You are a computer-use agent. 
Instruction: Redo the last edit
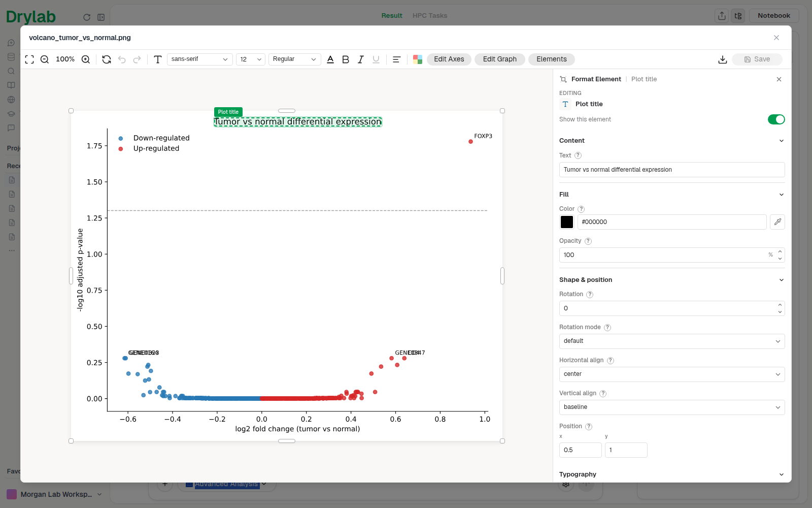click(137, 59)
